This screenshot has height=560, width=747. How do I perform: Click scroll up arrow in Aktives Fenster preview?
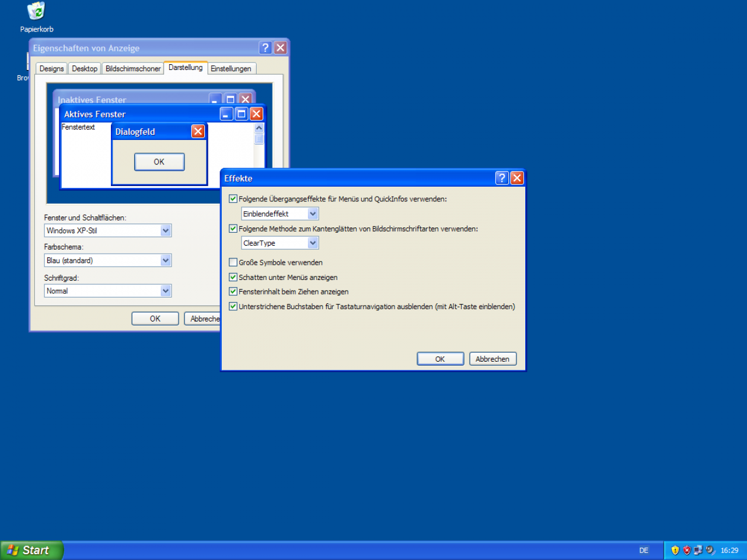pos(259,128)
